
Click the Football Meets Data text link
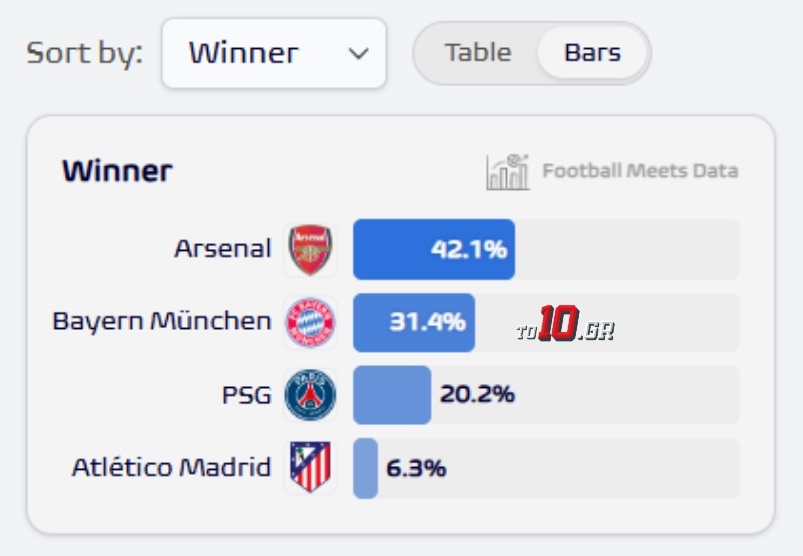point(640,171)
